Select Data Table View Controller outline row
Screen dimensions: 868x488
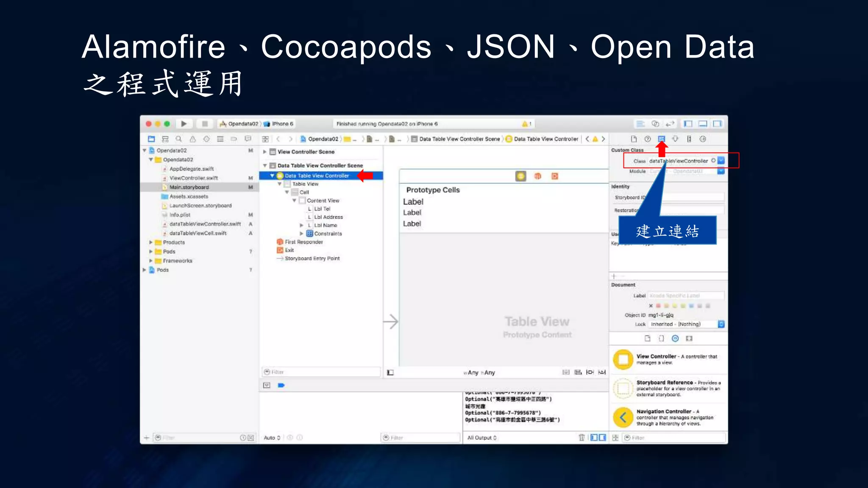321,175
